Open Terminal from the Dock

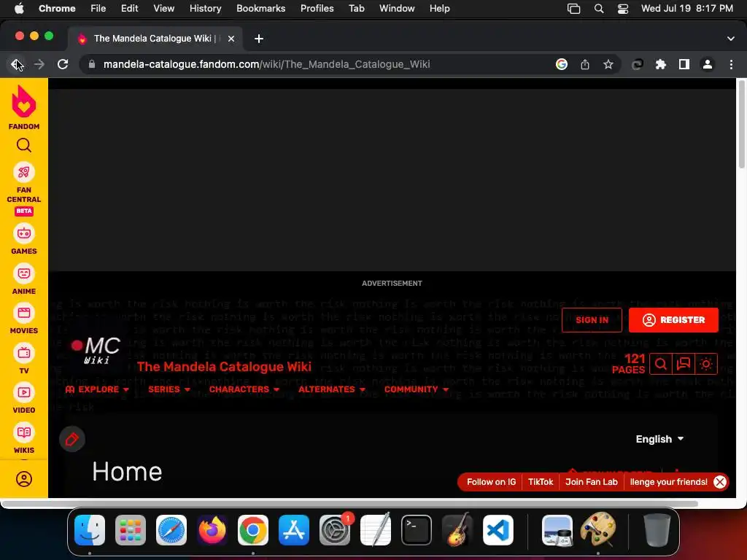(x=417, y=530)
